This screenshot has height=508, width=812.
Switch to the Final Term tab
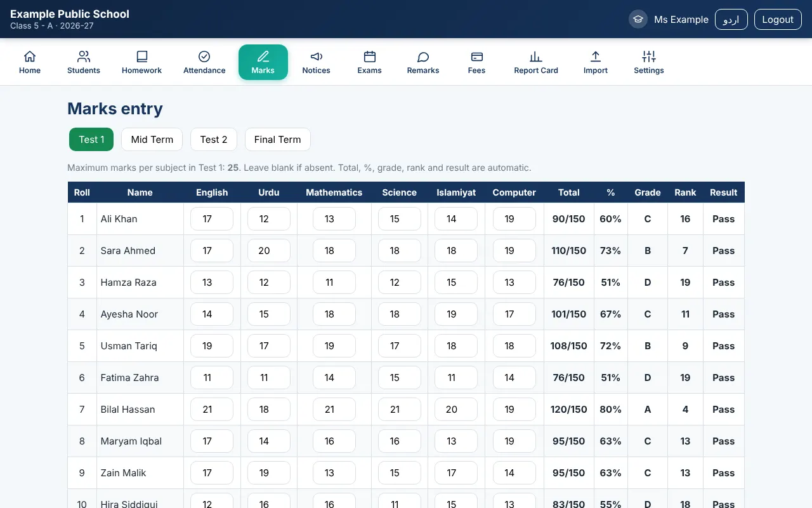click(278, 140)
